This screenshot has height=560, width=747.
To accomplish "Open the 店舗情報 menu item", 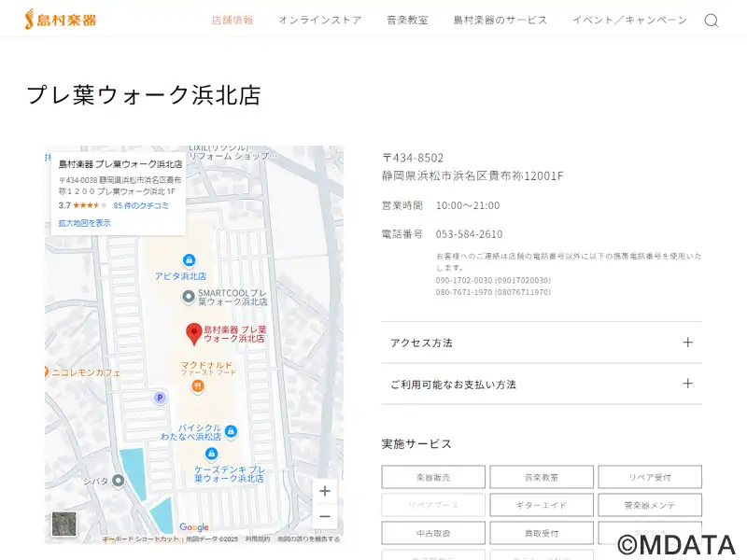I will 233,20.
